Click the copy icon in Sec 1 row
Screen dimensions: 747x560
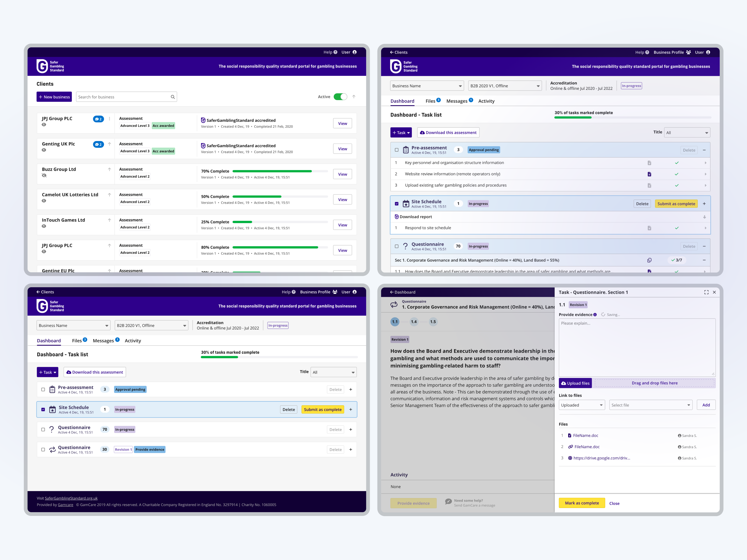click(649, 260)
